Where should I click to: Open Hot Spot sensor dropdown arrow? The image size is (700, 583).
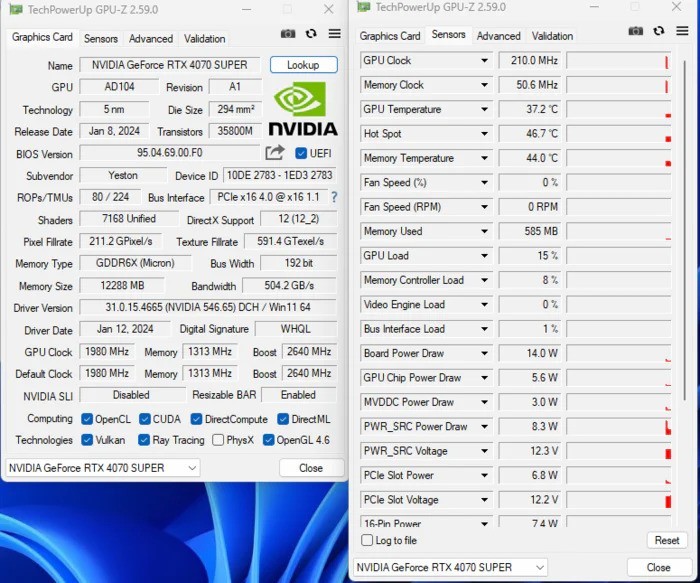pos(484,133)
